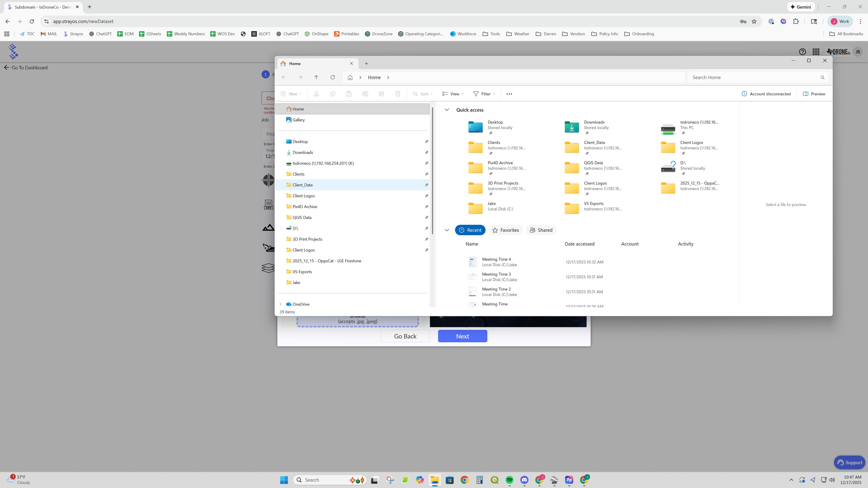The image size is (868, 488).
Task: Open the Windows Start menu
Action: click(x=284, y=480)
